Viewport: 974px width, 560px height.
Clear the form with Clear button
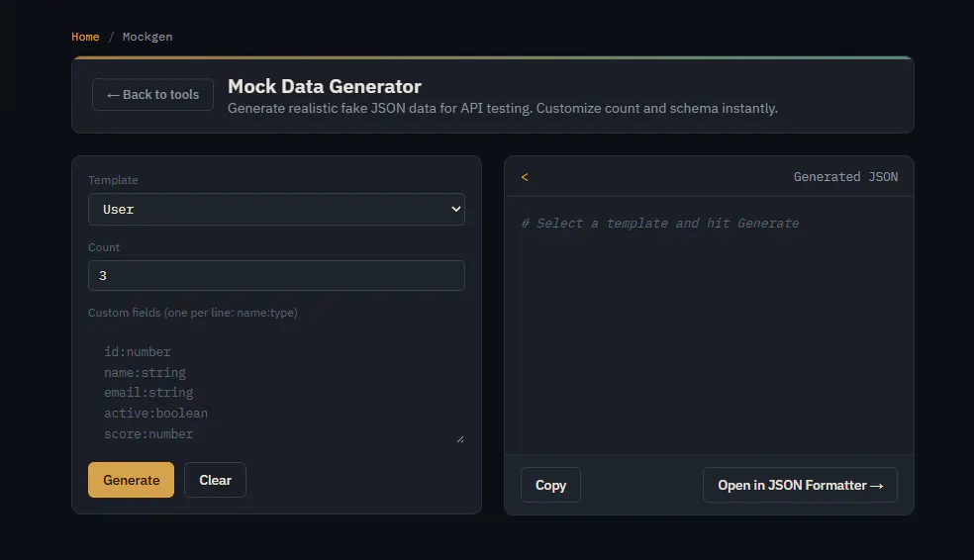tap(215, 480)
